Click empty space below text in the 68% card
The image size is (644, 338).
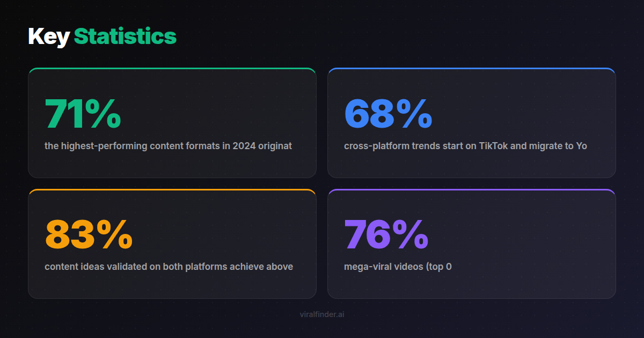(471, 165)
